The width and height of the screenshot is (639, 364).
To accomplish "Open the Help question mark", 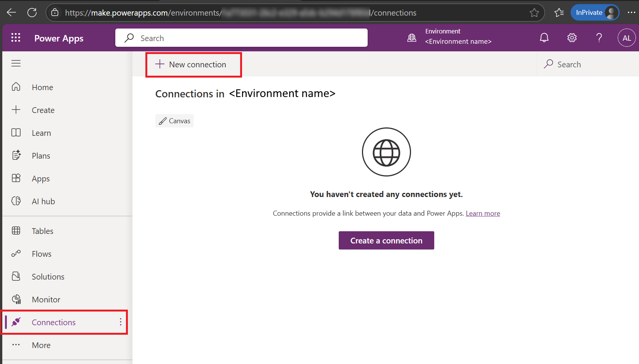I will 599,38.
